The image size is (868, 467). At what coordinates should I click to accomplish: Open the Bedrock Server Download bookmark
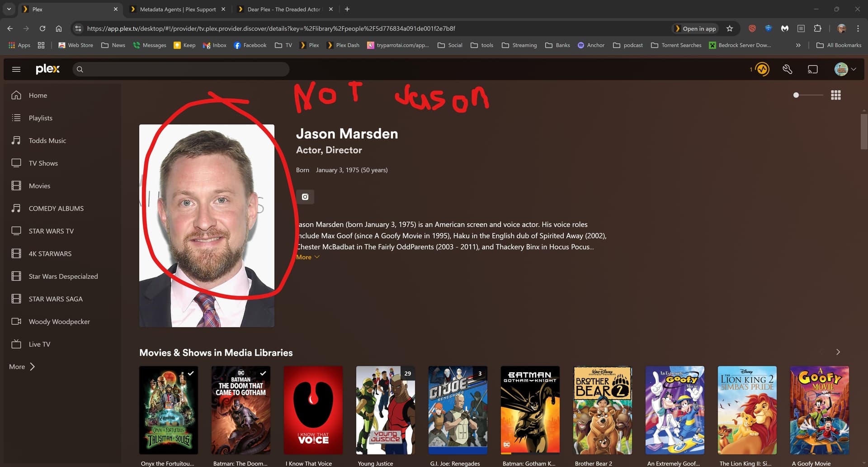[740, 45]
